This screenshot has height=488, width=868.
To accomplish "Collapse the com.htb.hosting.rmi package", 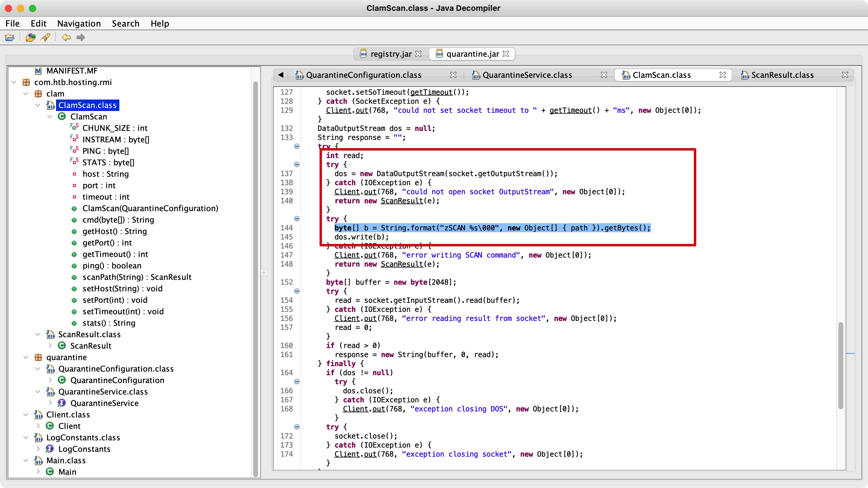I will click(x=14, y=82).
